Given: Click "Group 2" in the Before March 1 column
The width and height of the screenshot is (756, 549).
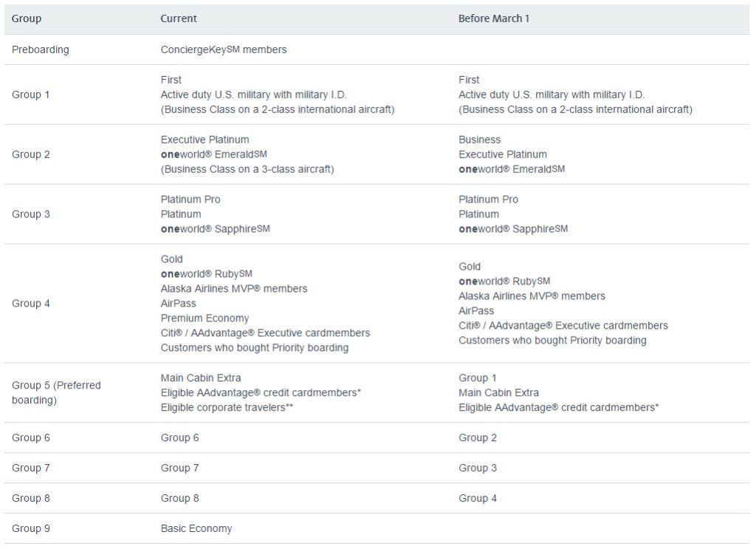Looking at the screenshot, I should (x=478, y=437).
